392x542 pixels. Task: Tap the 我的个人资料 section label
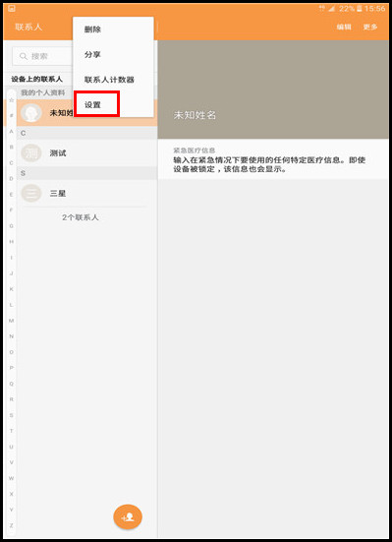[43, 92]
